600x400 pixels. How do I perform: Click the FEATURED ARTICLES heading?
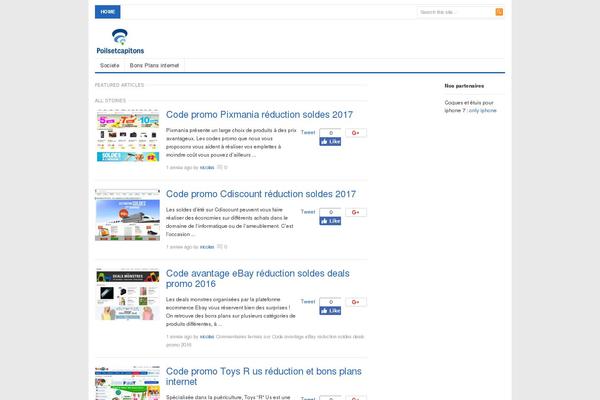point(119,85)
